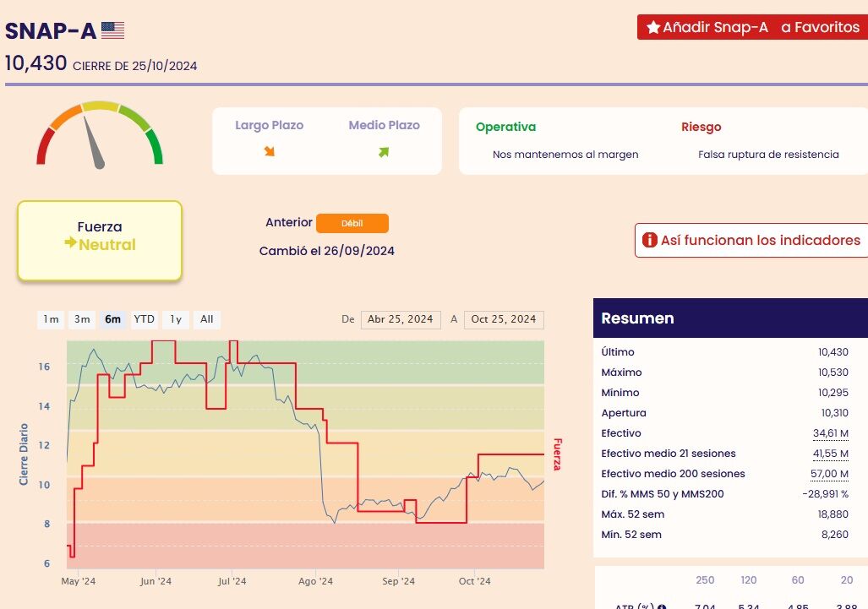Click the green upward arrow under Medio Plazo
Screen dimensions: 868x609
coord(384,151)
